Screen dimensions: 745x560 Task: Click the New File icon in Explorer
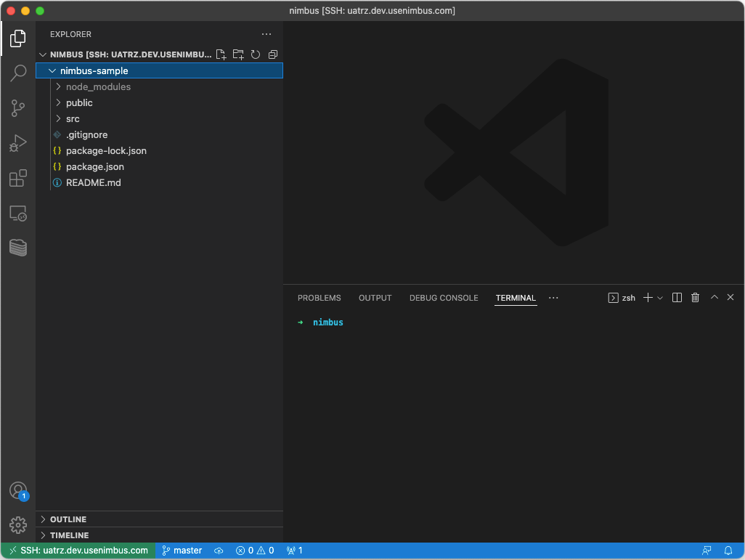221,54
